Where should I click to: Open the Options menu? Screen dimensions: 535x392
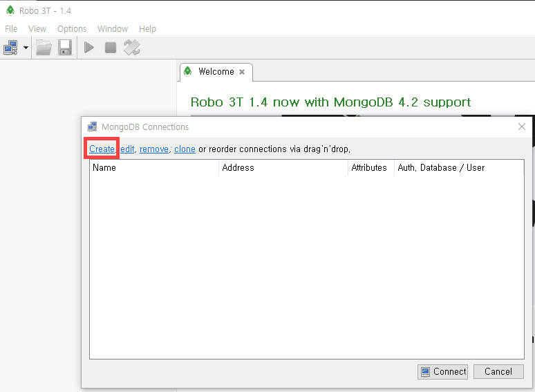click(72, 28)
